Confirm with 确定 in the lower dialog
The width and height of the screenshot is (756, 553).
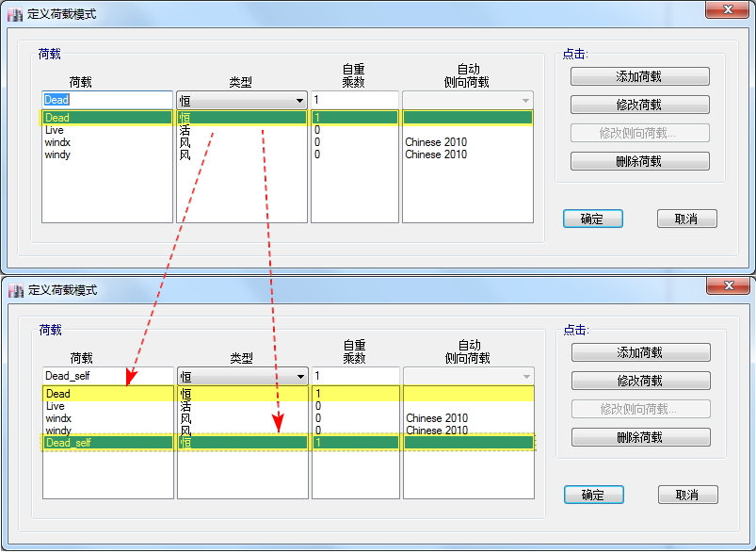pos(593,495)
